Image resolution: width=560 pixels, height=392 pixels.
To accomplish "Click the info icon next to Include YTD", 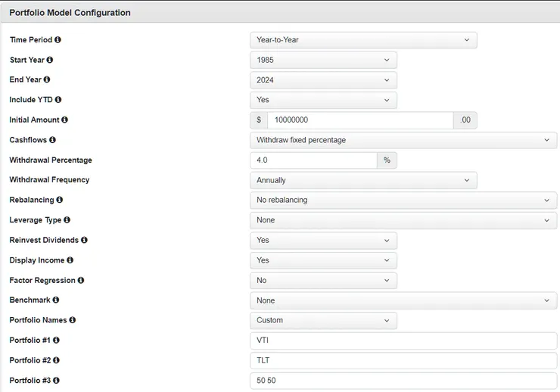I will pyautogui.click(x=58, y=99).
